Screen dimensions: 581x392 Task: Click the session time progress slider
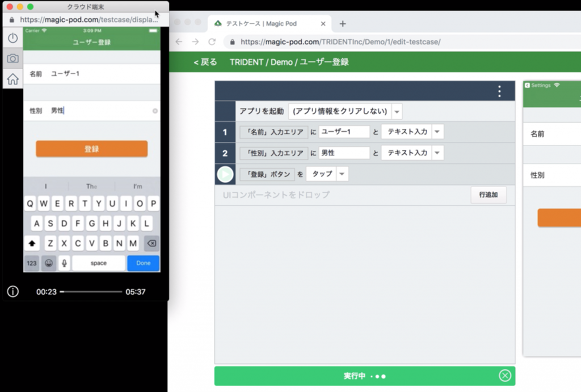(x=91, y=292)
